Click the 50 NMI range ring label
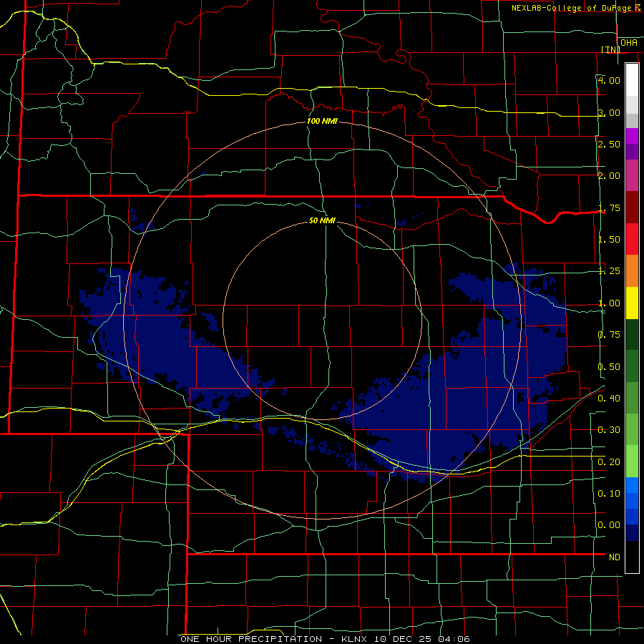The image size is (644, 644). pos(322,220)
